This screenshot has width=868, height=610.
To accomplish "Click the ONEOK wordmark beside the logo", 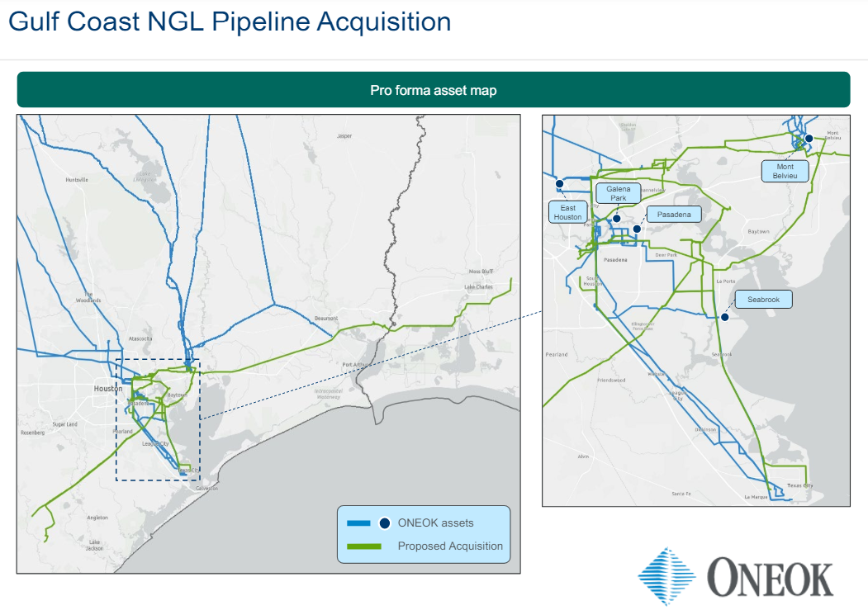I will click(x=771, y=578).
